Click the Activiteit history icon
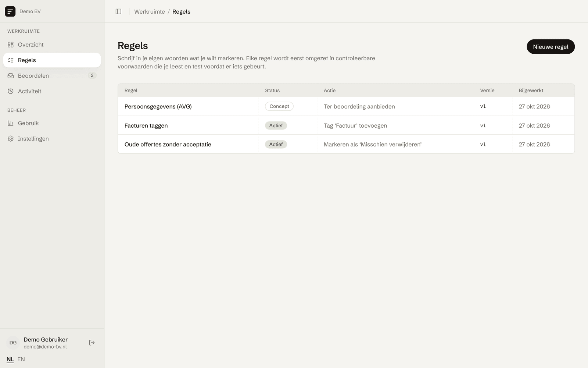This screenshot has height=368, width=588. pos(11,91)
